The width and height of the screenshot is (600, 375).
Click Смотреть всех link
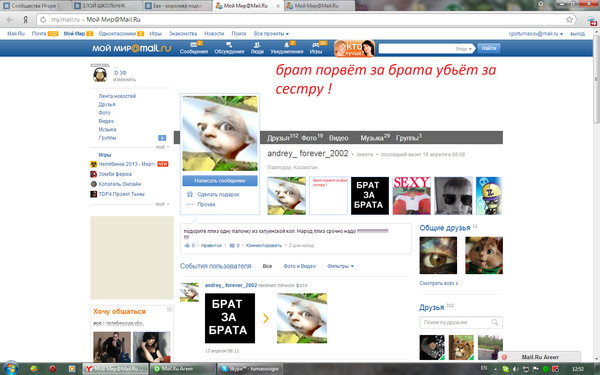(x=439, y=283)
